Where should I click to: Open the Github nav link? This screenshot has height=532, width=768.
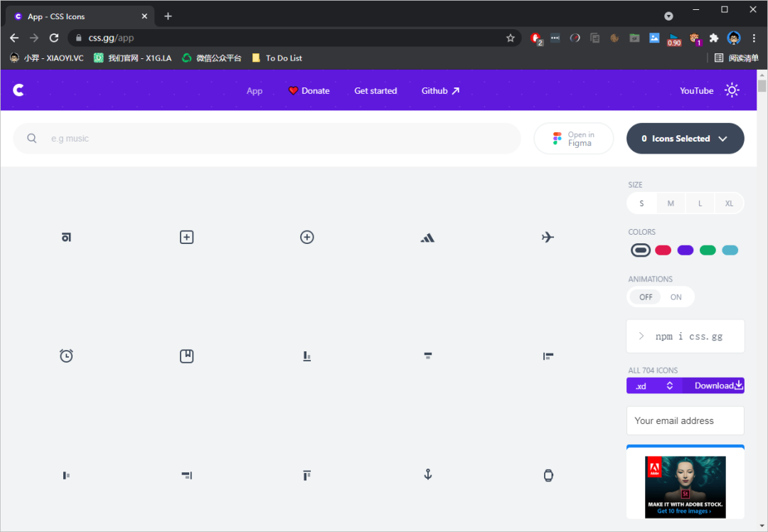440,90
